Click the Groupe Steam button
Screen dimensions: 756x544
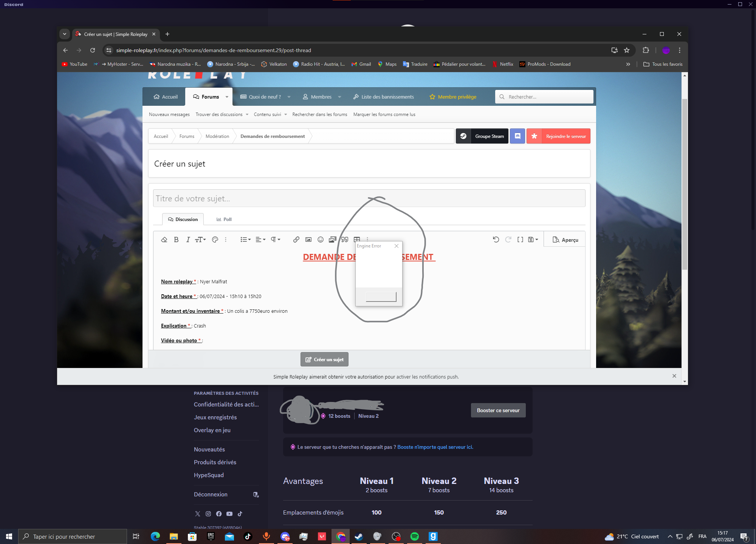point(482,136)
